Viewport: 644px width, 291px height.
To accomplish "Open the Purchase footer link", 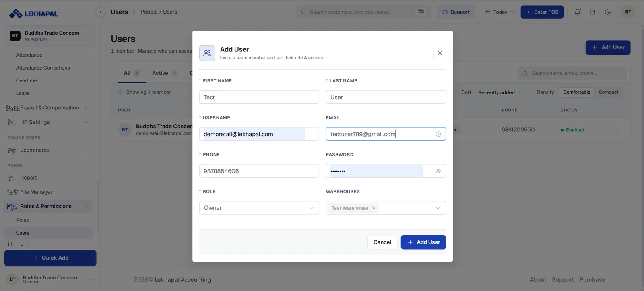I will [x=592, y=280].
